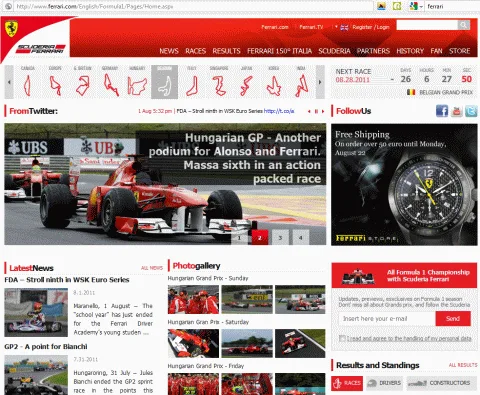Screen dimensions: 480x395
Task: Open FDA – Stroll ninth headline
Action: click(x=67, y=280)
